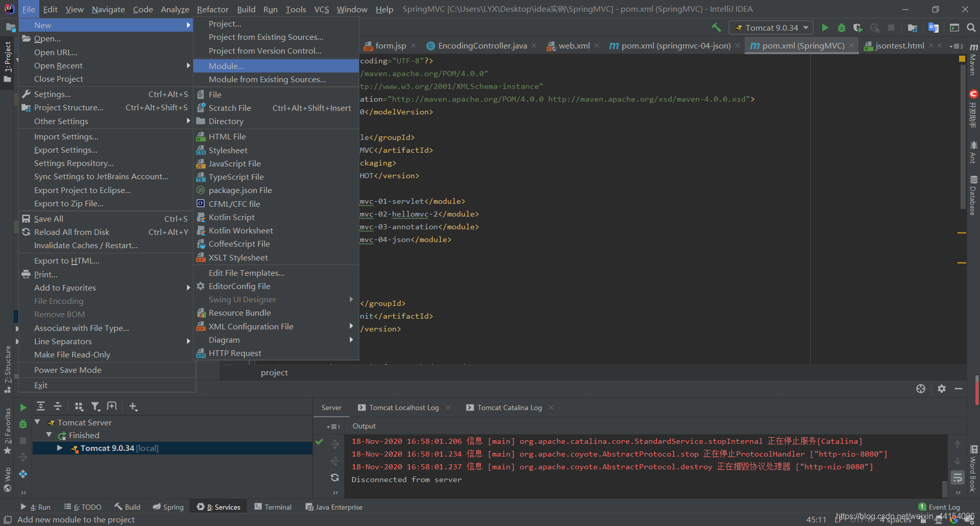
Task: Click the translate icon in top toolbar
Action: (x=934, y=28)
